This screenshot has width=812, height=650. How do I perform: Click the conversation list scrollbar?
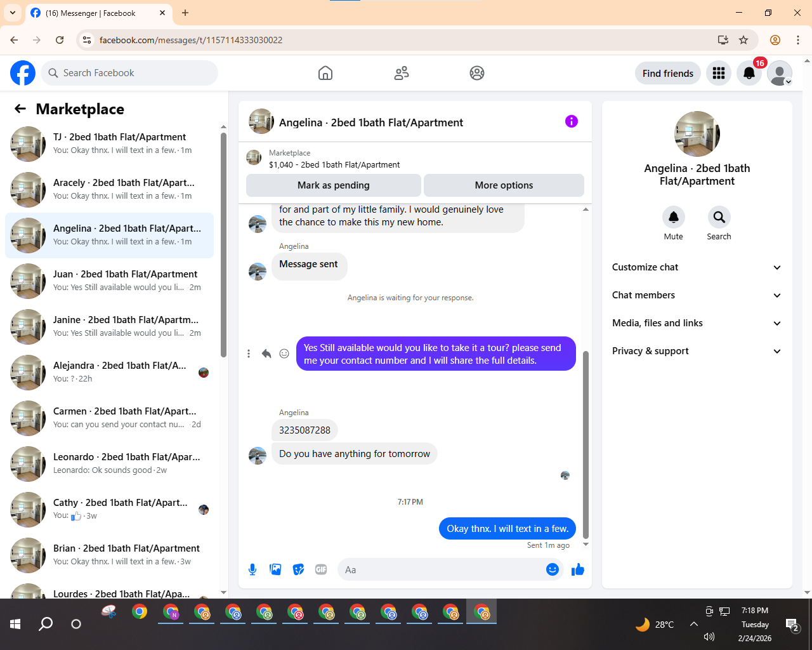(223, 244)
